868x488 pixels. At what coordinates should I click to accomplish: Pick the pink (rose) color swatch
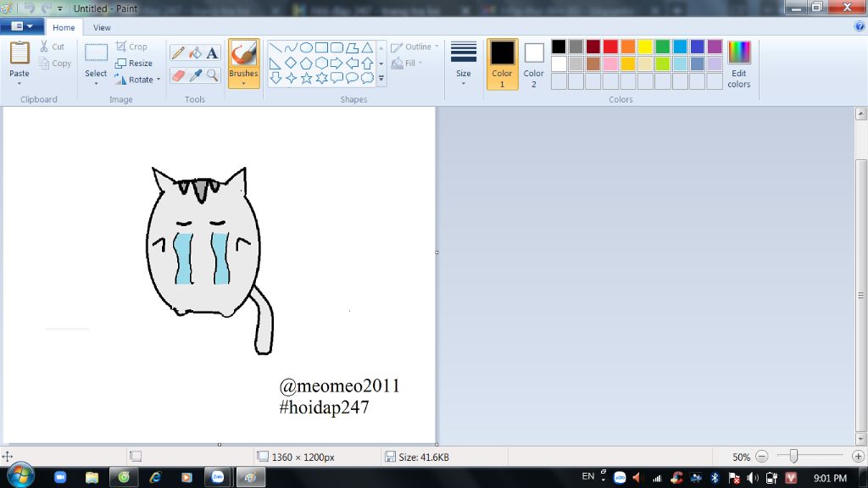[x=610, y=64]
